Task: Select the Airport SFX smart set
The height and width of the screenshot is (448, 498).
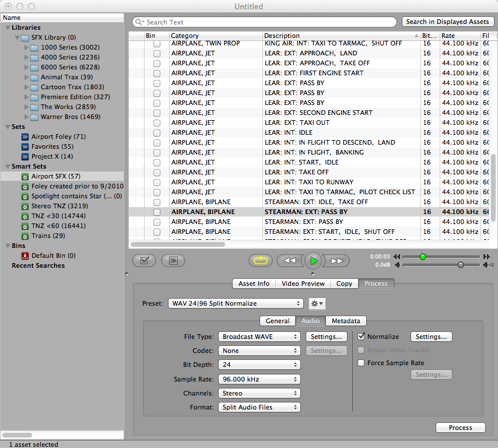Action: tap(55, 176)
